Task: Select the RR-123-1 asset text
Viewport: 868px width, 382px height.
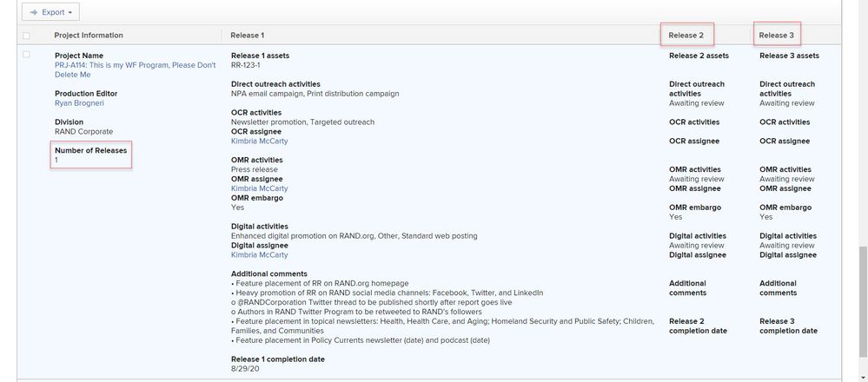Action: click(x=246, y=65)
